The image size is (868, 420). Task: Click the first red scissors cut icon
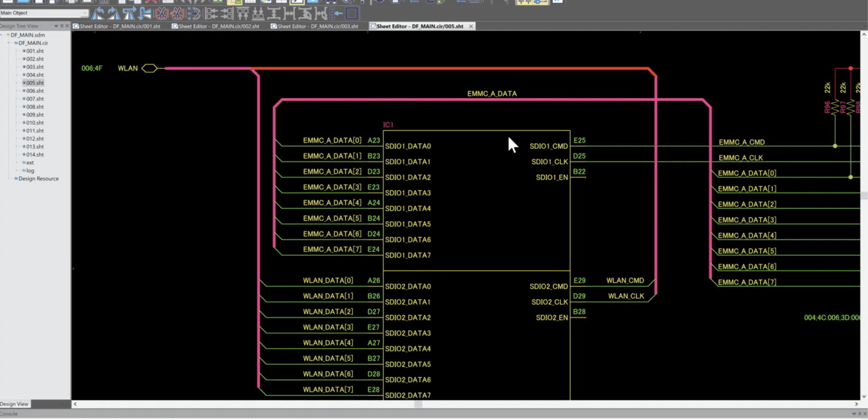click(x=161, y=13)
